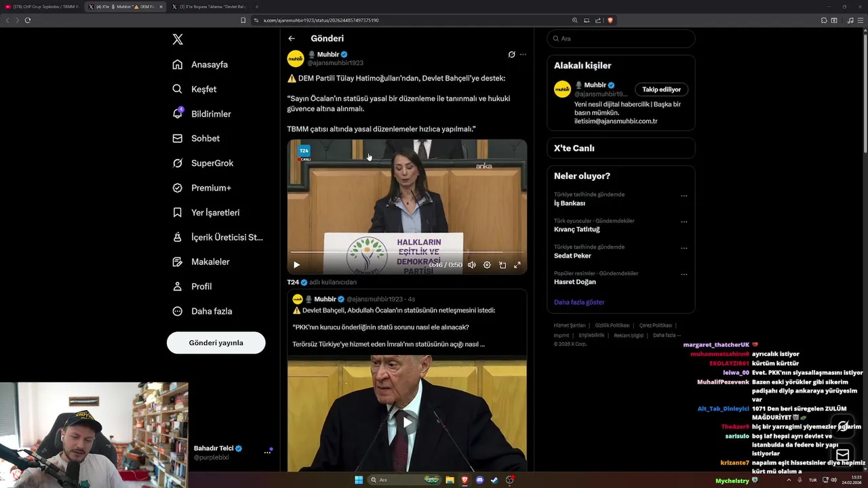Click the Profil person icon

tap(177, 287)
